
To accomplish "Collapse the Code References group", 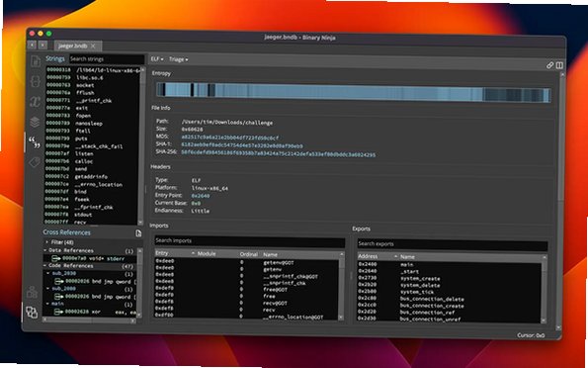I will [x=45, y=265].
